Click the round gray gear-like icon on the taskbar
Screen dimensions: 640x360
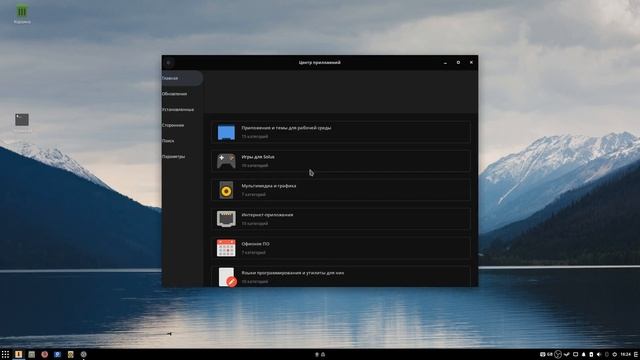coord(84,354)
